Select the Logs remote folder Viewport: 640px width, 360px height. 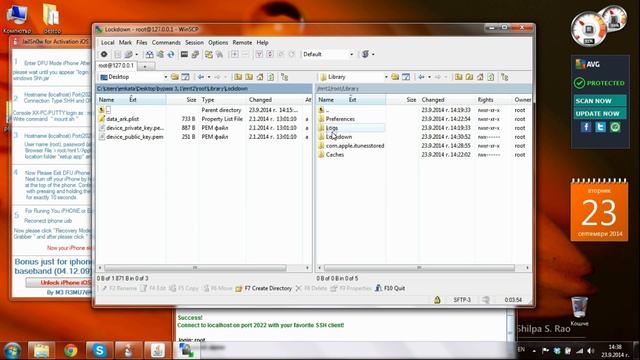coord(331,128)
